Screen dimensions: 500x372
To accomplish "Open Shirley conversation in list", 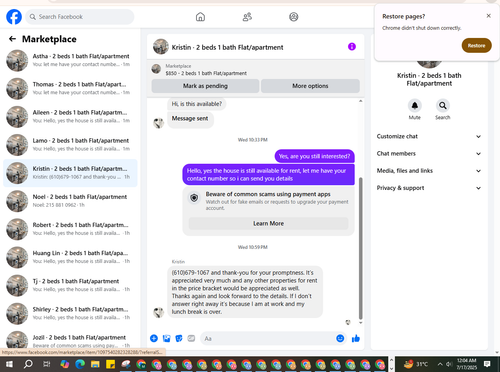I will 70,313.
